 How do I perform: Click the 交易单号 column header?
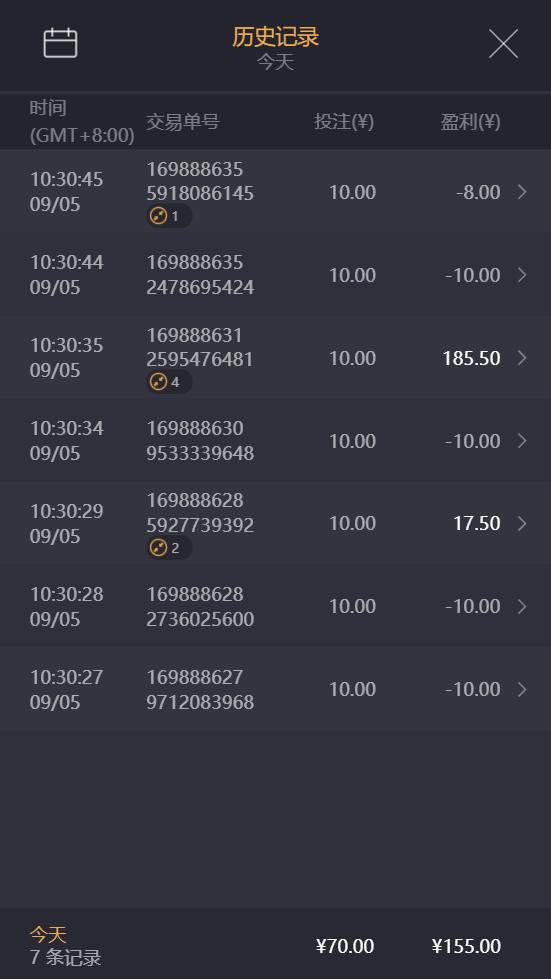tap(183, 122)
